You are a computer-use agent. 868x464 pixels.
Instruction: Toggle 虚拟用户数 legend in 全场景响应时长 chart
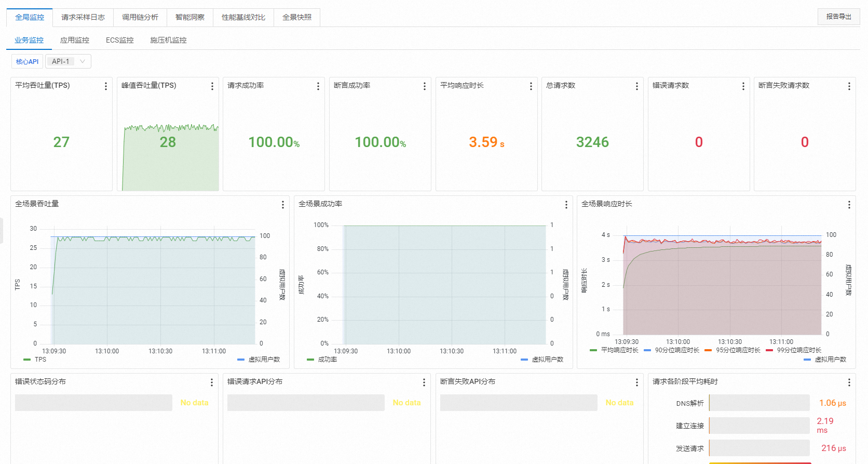pyautogui.click(x=825, y=360)
